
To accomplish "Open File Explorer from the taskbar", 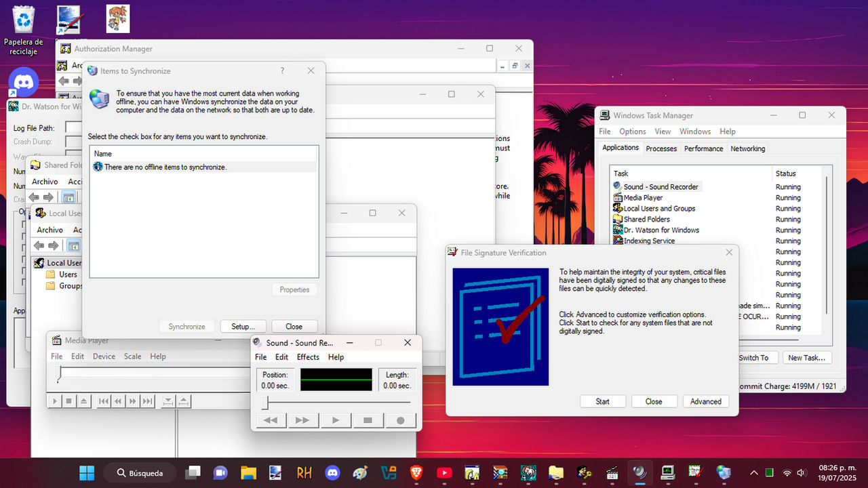I will [x=248, y=472].
